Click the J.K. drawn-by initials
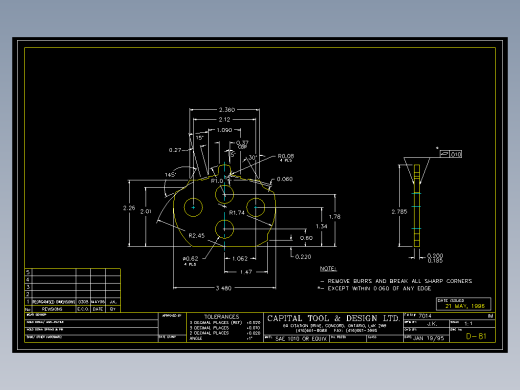520x390 pixels. tap(432, 323)
